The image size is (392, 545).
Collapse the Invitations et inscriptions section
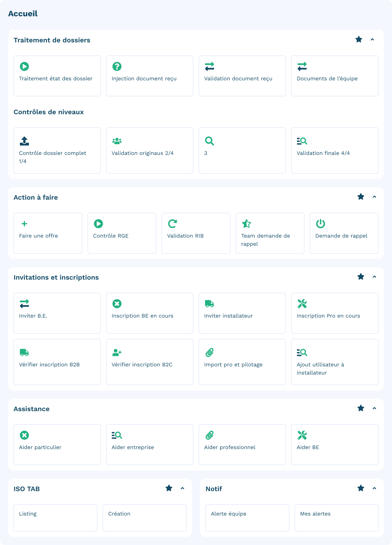click(374, 277)
